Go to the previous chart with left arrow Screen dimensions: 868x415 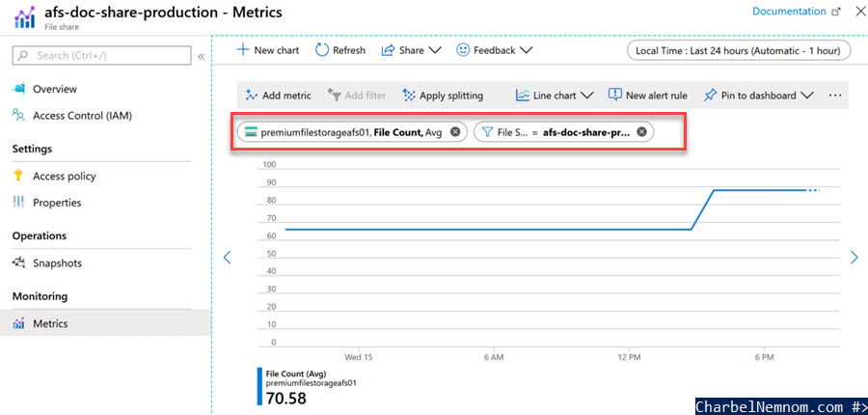tap(227, 257)
